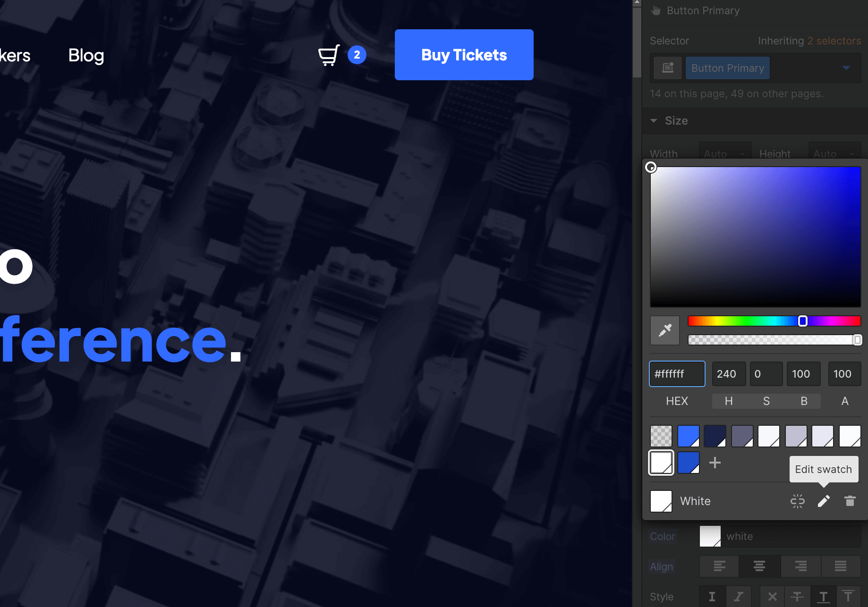Select the dark navy color swatch
Viewport: 868px width, 607px height.
point(715,436)
